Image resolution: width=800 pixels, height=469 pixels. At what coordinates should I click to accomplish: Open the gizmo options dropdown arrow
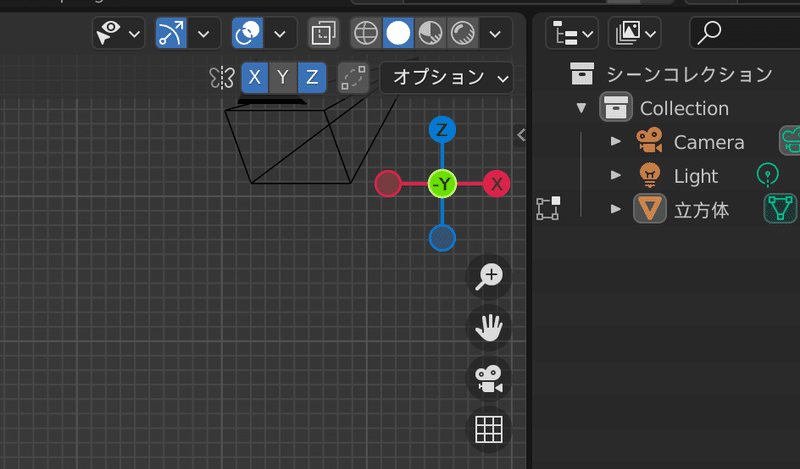(204, 34)
